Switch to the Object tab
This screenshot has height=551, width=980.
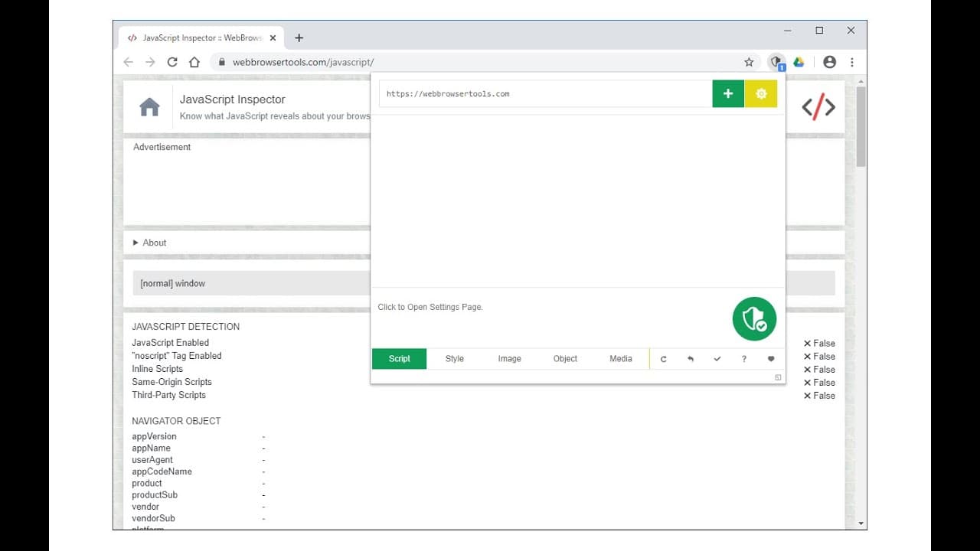565,359
